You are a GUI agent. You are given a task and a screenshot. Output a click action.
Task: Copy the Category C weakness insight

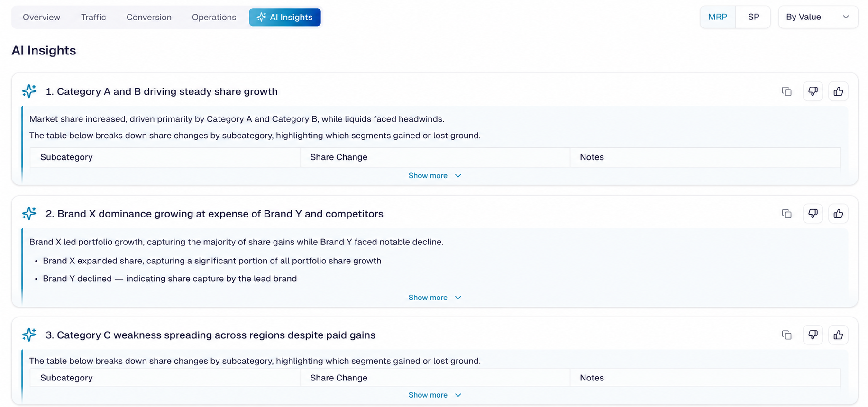click(786, 335)
